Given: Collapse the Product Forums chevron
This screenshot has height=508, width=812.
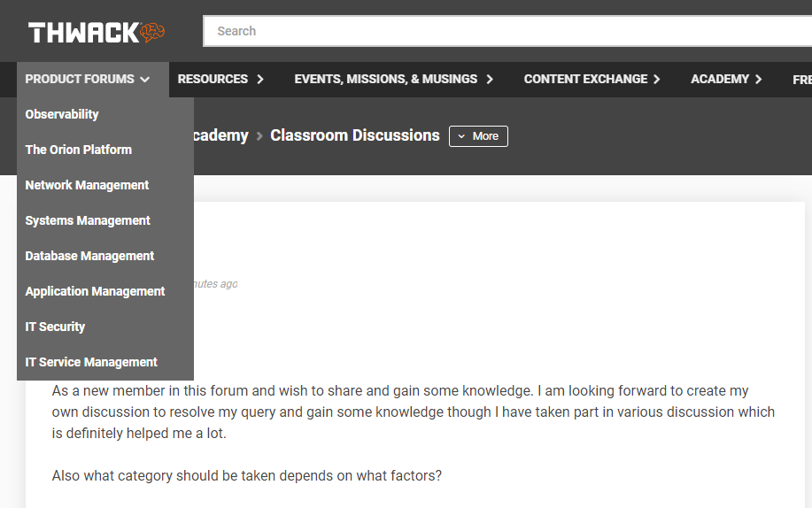Looking at the screenshot, I should (x=145, y=80).
